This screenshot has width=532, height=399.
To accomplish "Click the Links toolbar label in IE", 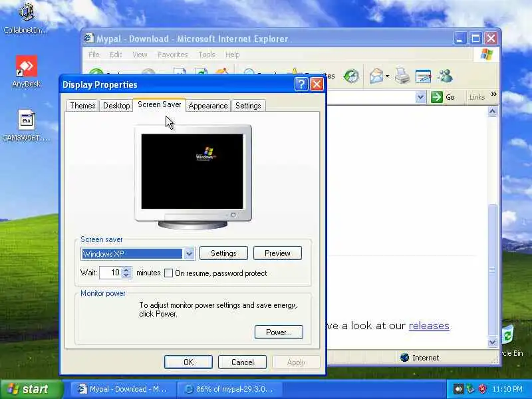I will tap(477, 97).
